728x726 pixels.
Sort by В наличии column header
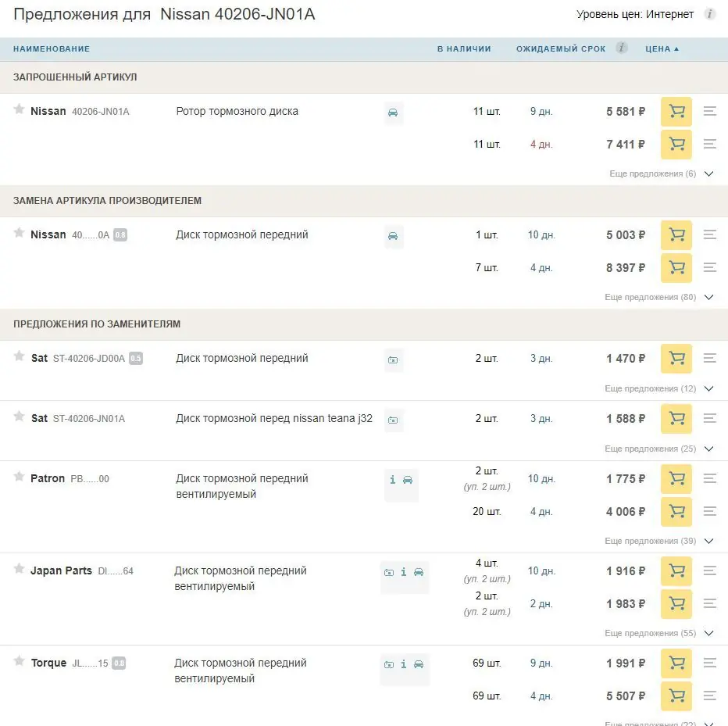(x=464, y=48)
